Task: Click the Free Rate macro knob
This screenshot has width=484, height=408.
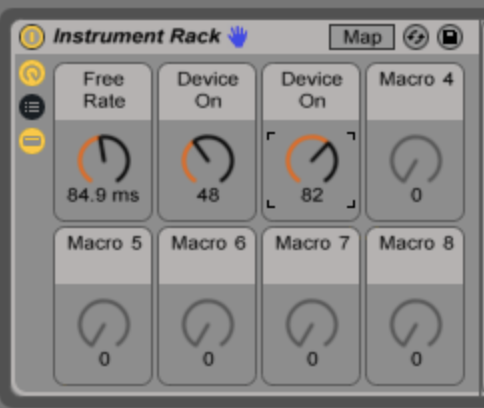Action: coord(104,159)
